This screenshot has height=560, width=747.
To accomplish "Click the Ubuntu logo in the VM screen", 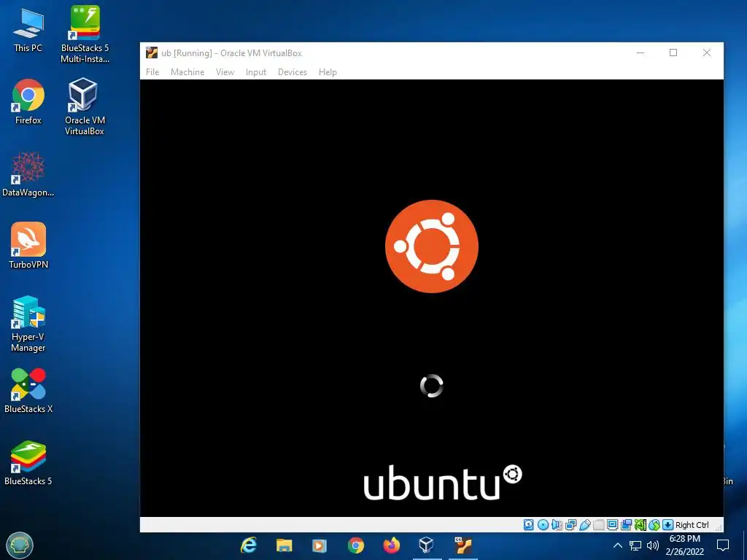I will pyautogui.click(x=432, y=246).
